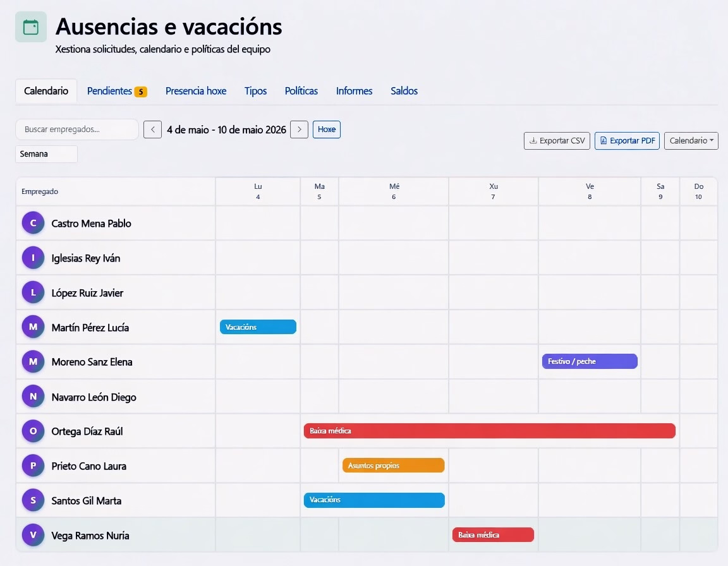This screenshot has height=566, width=728.
Task: Click avatar M of Moreno Sanz Elena
Action: 33,361
